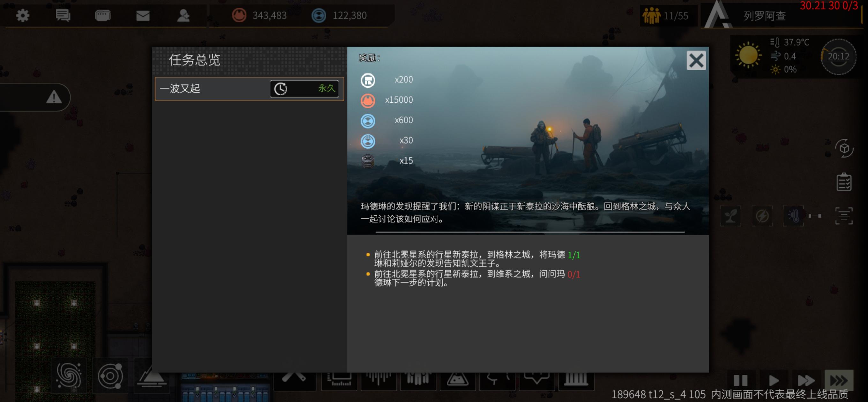The height and width of the screenshot is (402, 868).
Task: Open the planet orbit system icon
Action: (110, 375)
